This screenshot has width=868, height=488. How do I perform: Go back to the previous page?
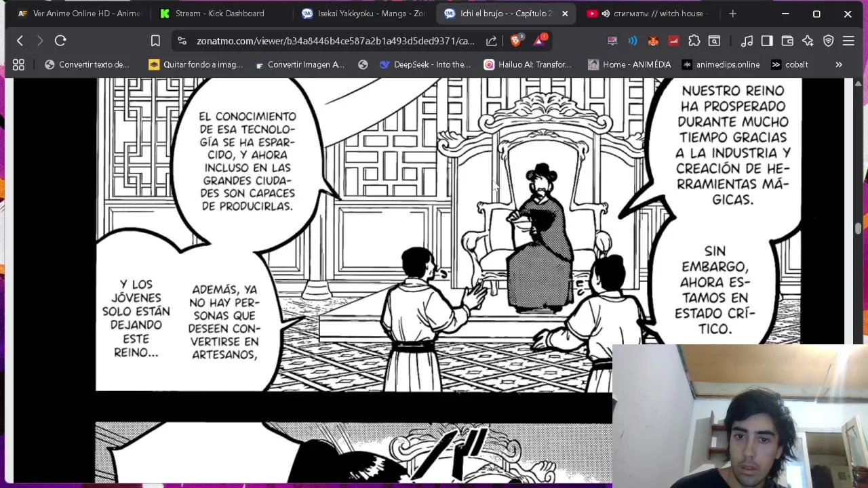pyautogui.click(x=20, y=41)
